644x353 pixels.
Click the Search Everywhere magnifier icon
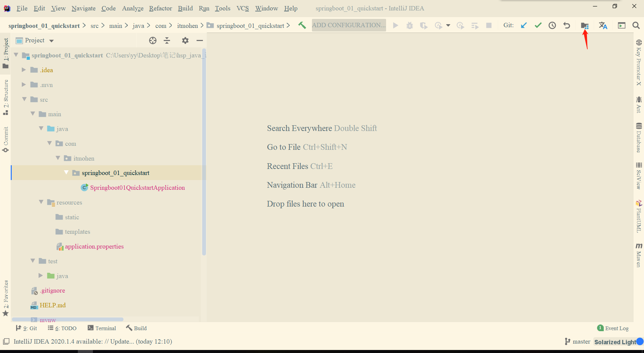[636, 26]
